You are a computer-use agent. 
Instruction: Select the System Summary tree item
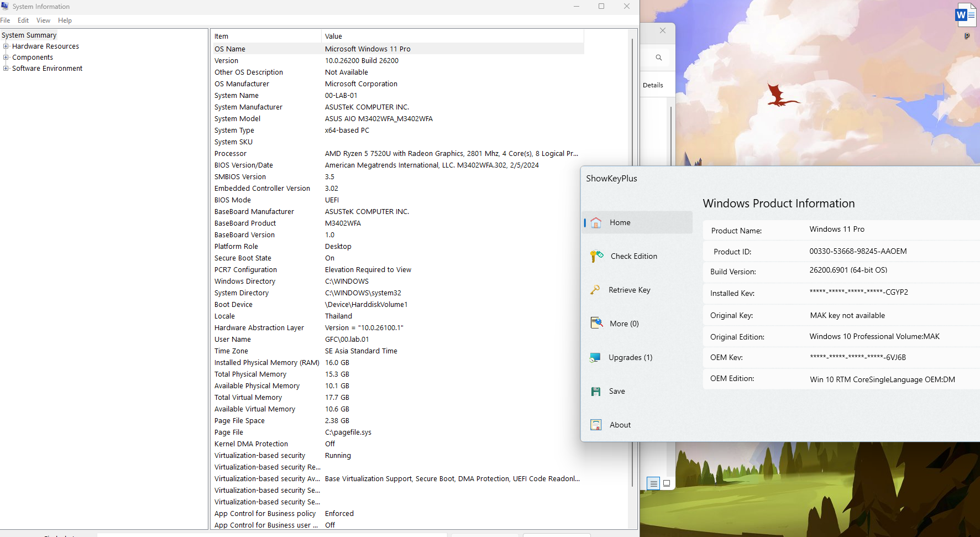29,35
